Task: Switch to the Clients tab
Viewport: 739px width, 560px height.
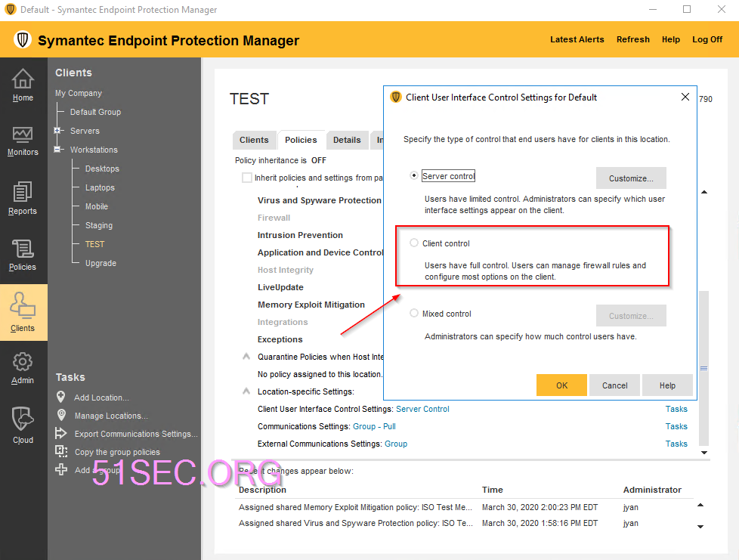Action: tap(254, 140)
